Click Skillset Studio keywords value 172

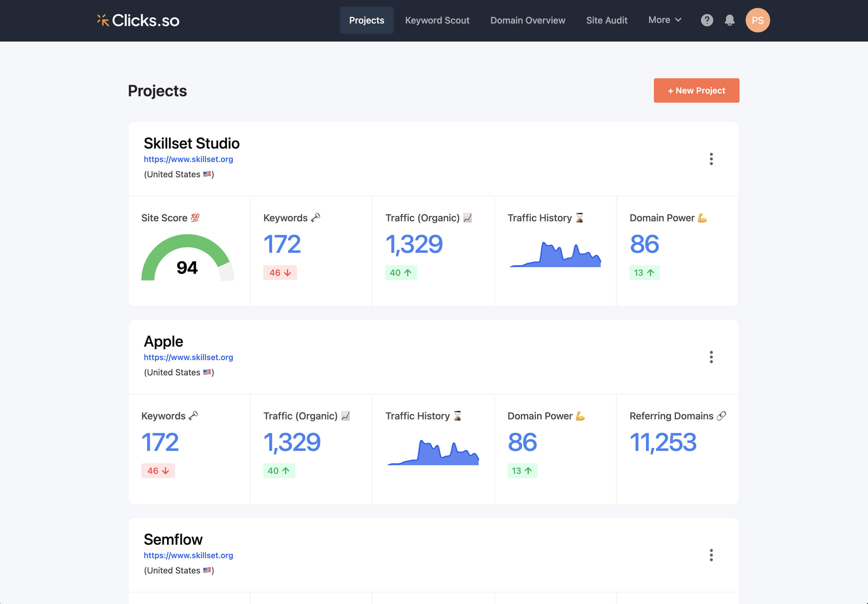click(282, 244)
